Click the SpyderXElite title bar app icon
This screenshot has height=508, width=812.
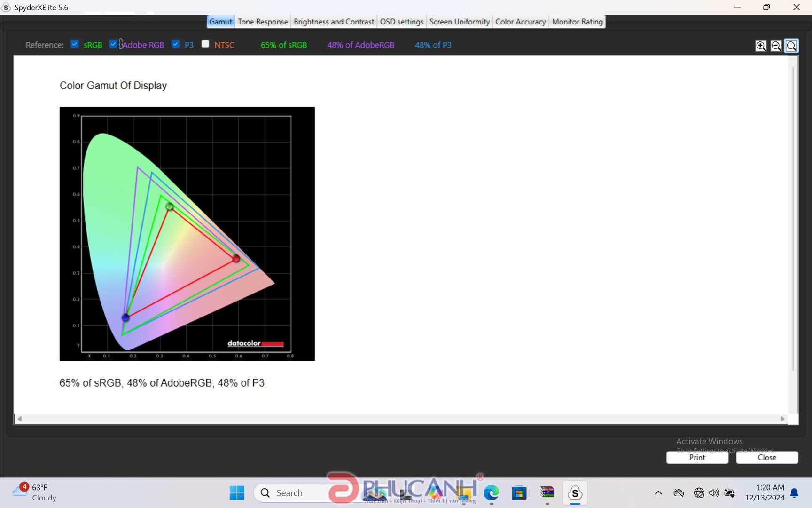coord(6,7)
